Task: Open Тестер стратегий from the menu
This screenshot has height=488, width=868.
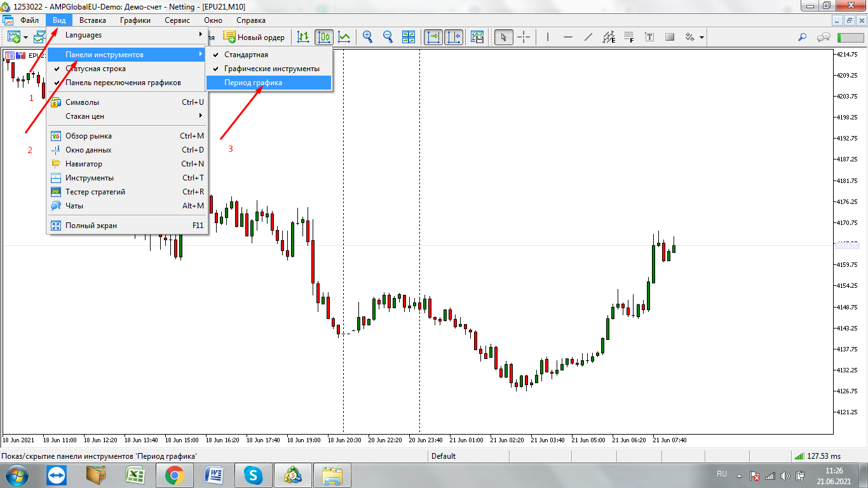Action: 127,192
